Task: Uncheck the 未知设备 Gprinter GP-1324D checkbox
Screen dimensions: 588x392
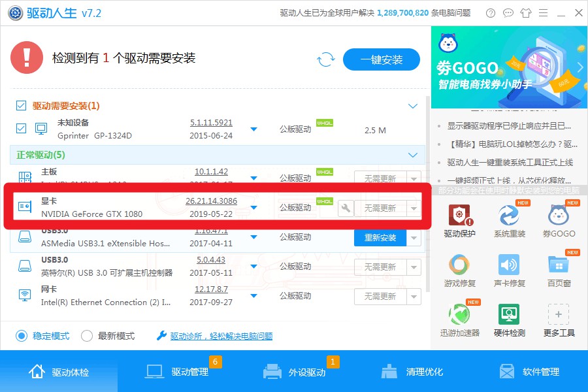Action: pyautogui.click(x=21, y=129)
